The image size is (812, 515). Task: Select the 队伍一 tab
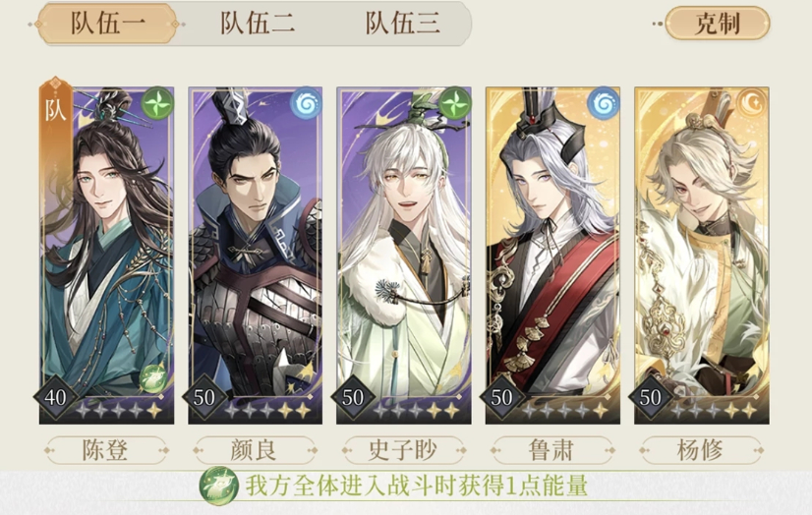[x=108, y=24]
